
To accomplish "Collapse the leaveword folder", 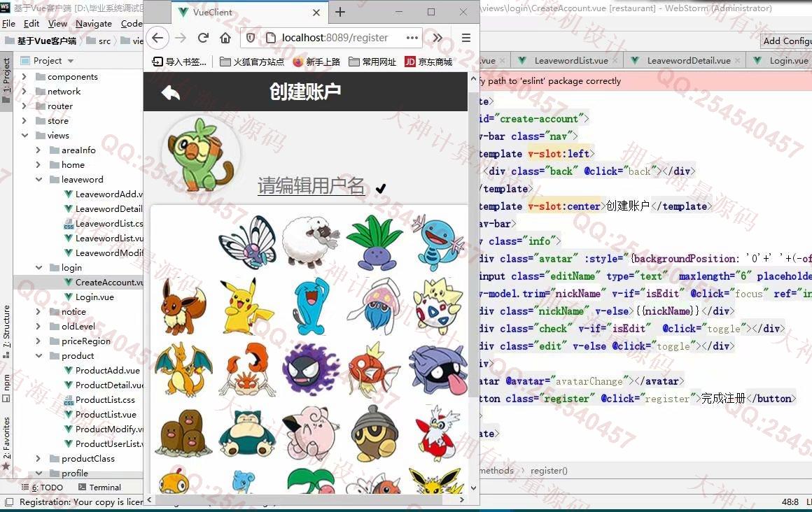I will 38,179.
